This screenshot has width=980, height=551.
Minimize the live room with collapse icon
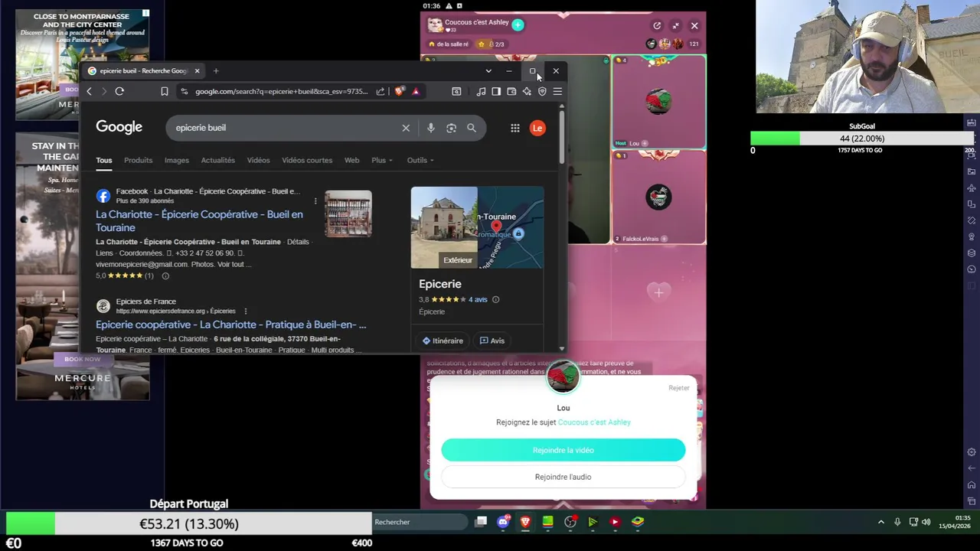tap(675, 25)
